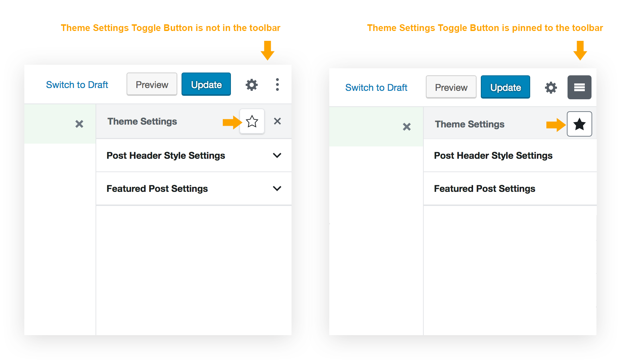Select the Theme Settings panel header on the right

click(x=470, y=124)
